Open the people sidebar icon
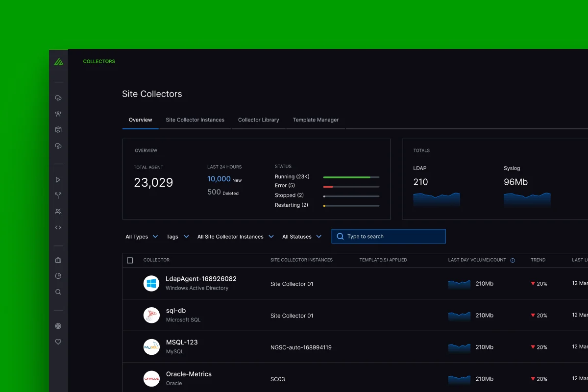Screen dimensions: 588x392 point(58,212)
